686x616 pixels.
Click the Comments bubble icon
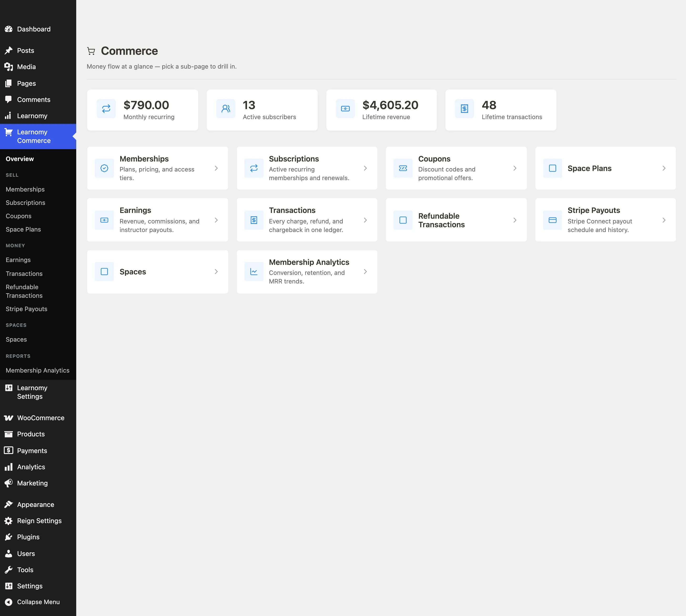[9, 100]
